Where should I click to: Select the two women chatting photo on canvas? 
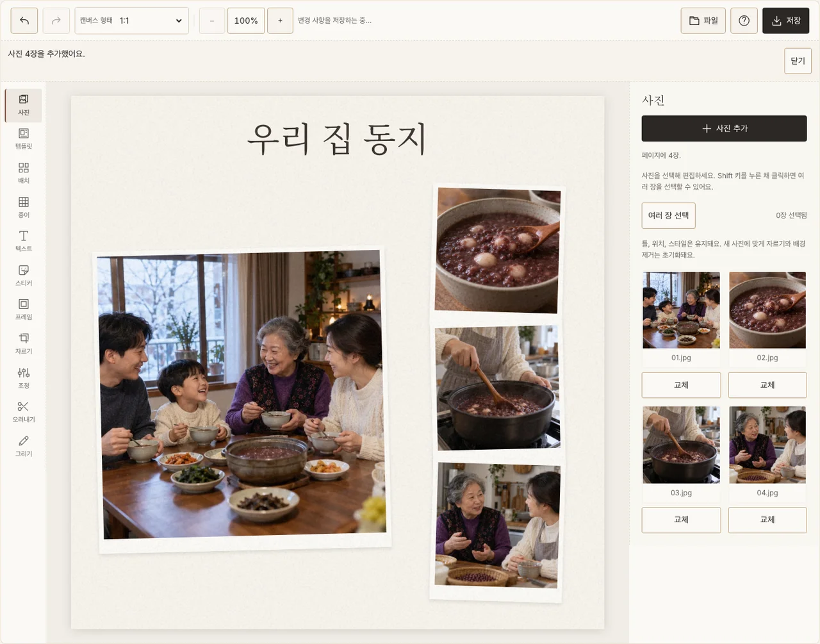point(497,529)
